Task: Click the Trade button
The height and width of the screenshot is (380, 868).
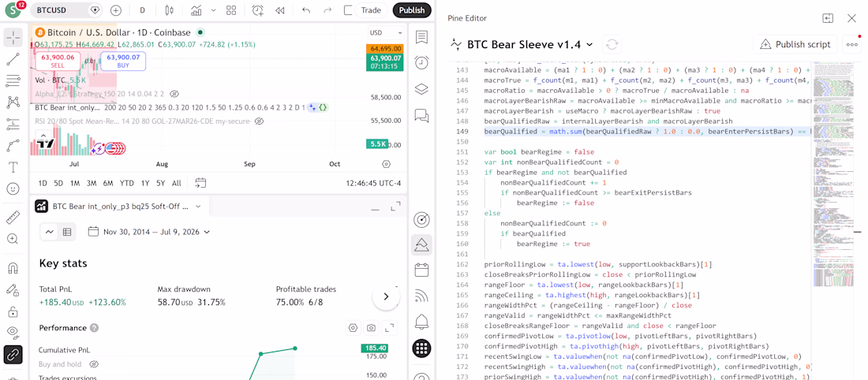Action: click(x=371, y=10)
